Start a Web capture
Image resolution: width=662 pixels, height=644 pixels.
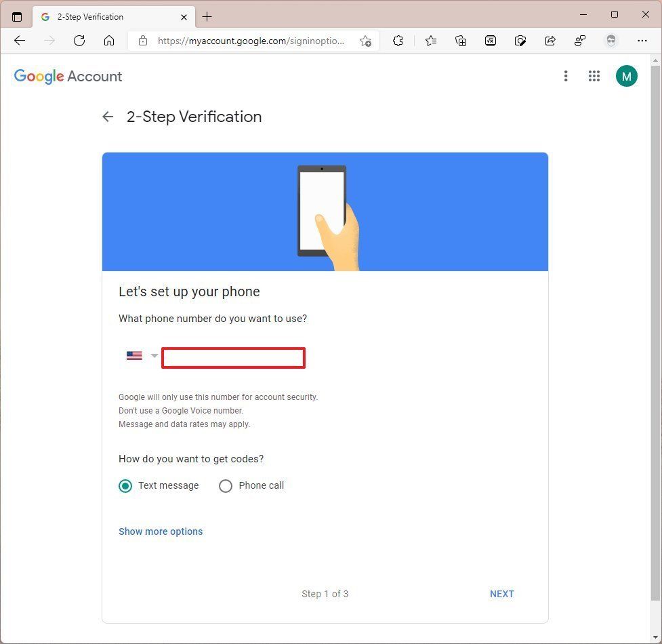click(520, 41)
